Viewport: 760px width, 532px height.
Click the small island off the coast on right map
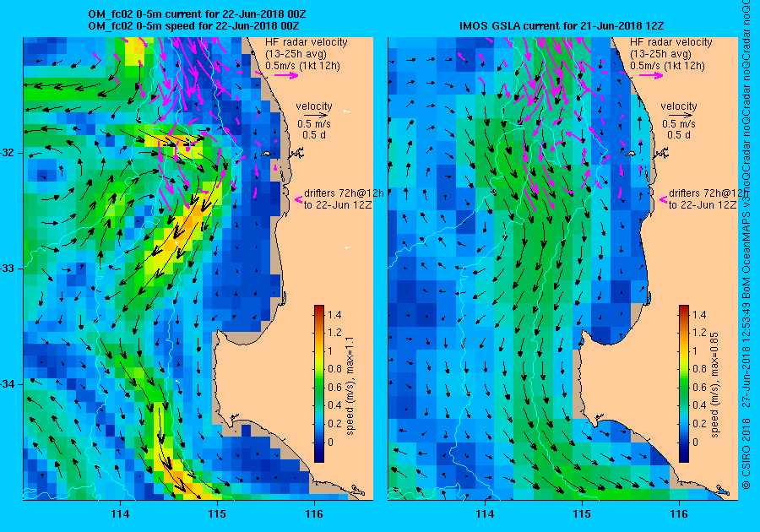coord(630,154)
